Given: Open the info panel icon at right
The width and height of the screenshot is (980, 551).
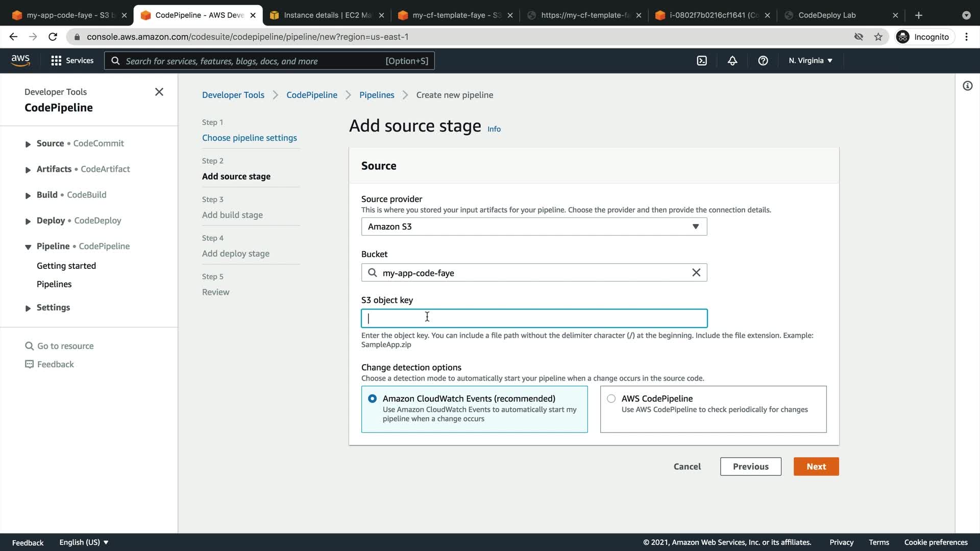Looking at the screenshot, I should click(967, 86).
